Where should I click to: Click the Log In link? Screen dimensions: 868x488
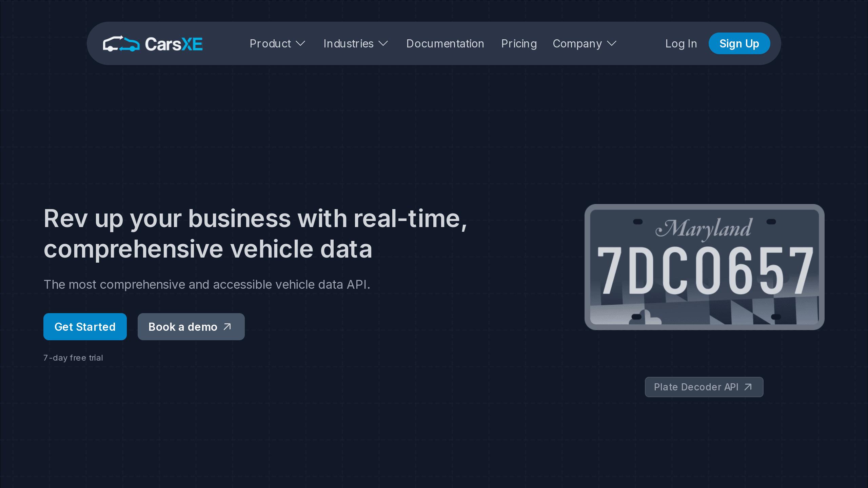pyautogui.click(x=681, y=44)
